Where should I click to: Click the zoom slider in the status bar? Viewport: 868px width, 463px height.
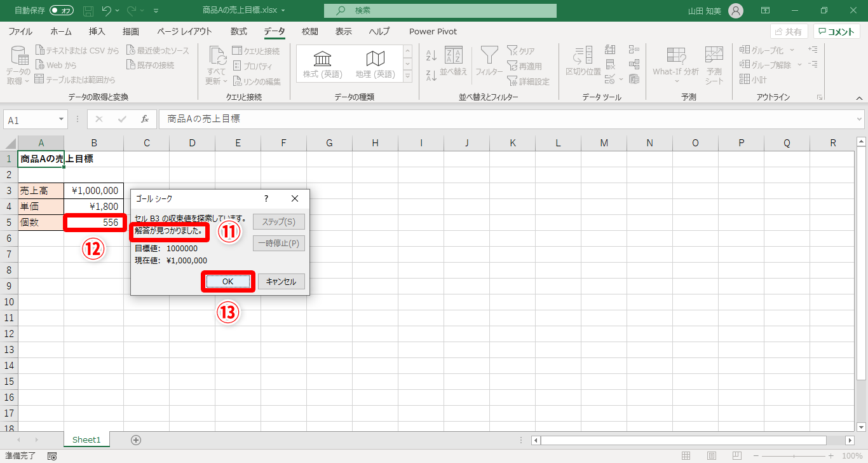(793, 456)
